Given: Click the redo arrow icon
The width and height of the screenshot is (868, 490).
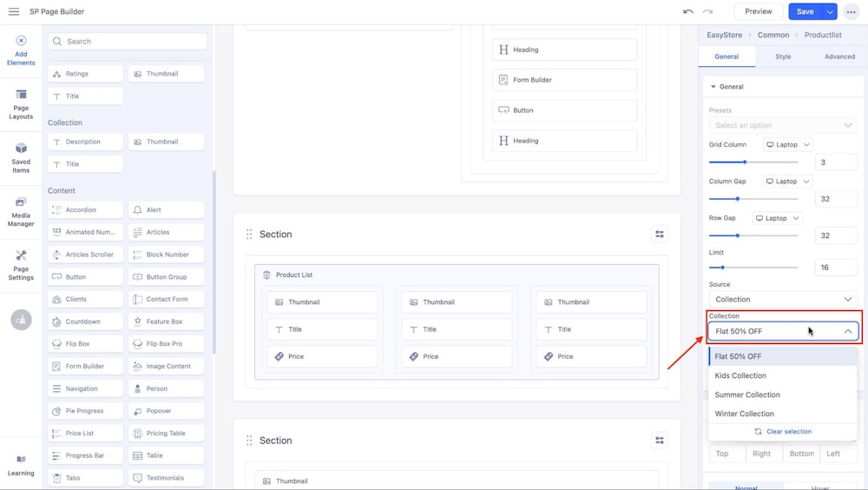Looking at the screenshot, I should pos(707,11).
